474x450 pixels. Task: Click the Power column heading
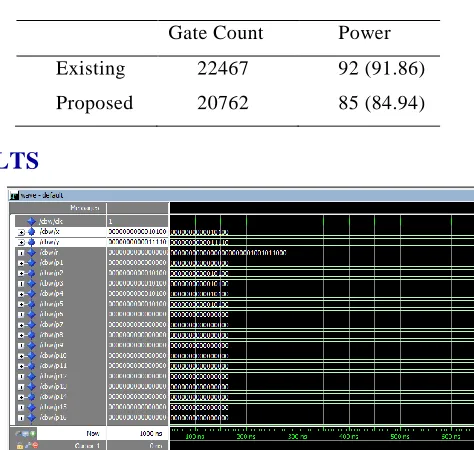pyautogui.click(x=364, y=33)
